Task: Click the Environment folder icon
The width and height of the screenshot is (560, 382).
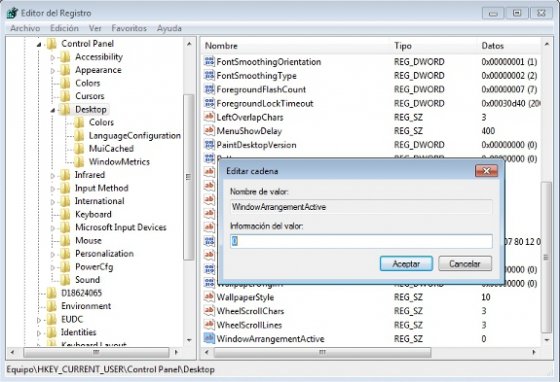Action: click(52, 306)
